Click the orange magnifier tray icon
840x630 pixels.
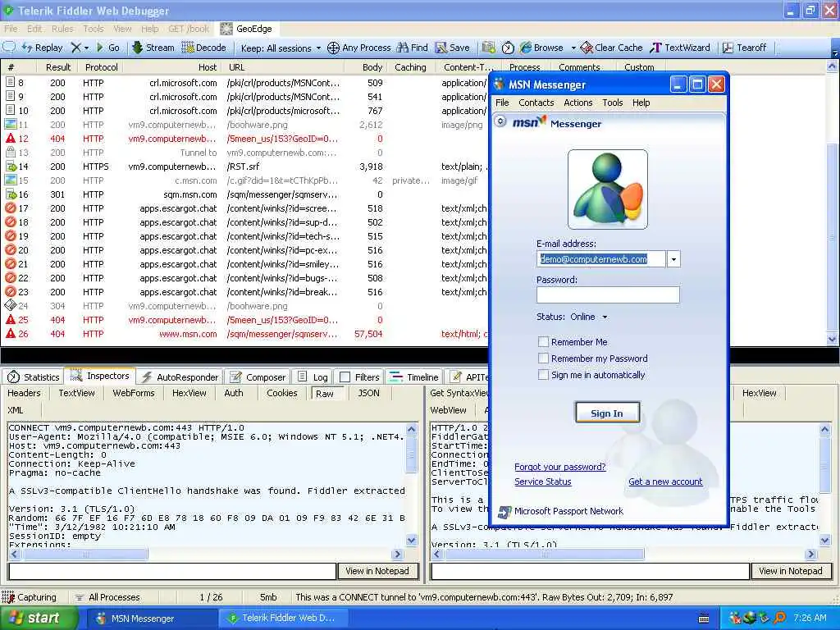pyautogui.click(x=779, y=618)
